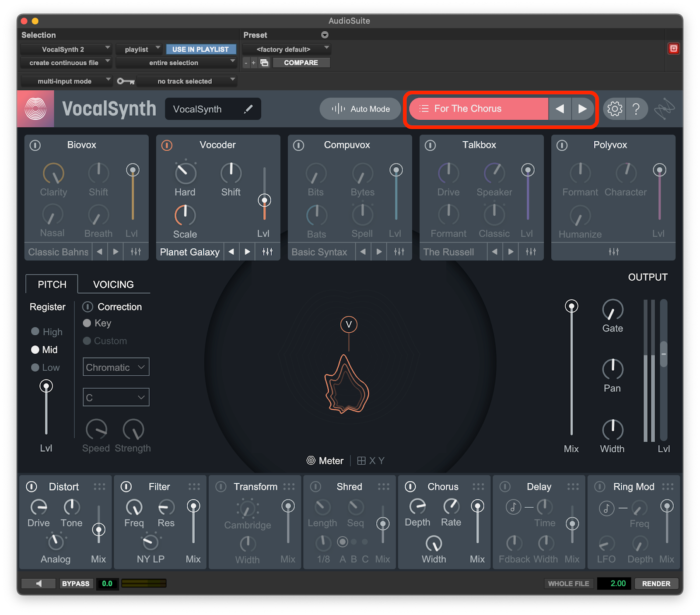Switch to the X Y view

tap(371, 460)
